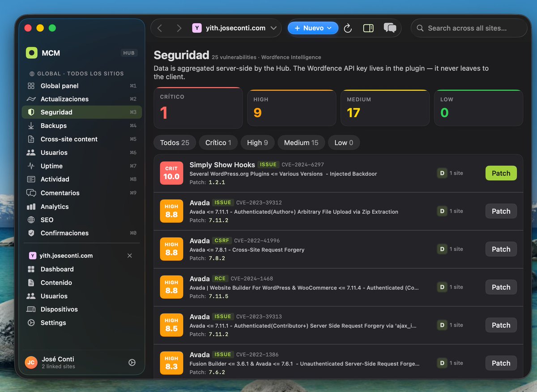Click the Dispositivos laptop icon
Viewport: 537px width, 392px height.
31,309
